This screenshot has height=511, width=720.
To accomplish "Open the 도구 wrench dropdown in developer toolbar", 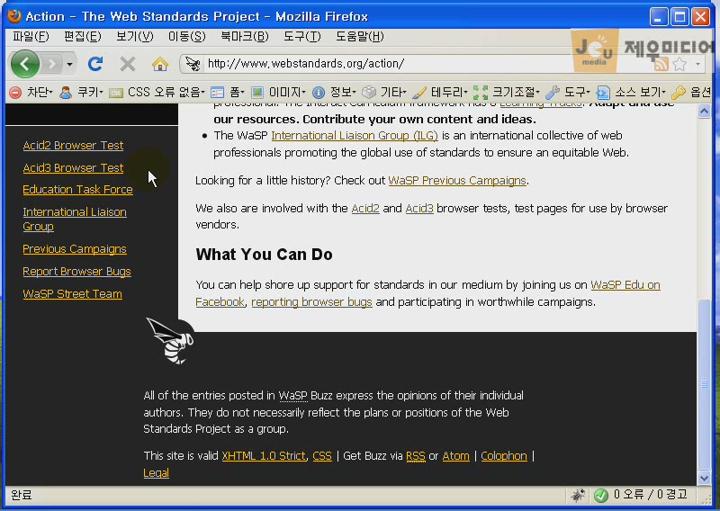I will [577, 92].
